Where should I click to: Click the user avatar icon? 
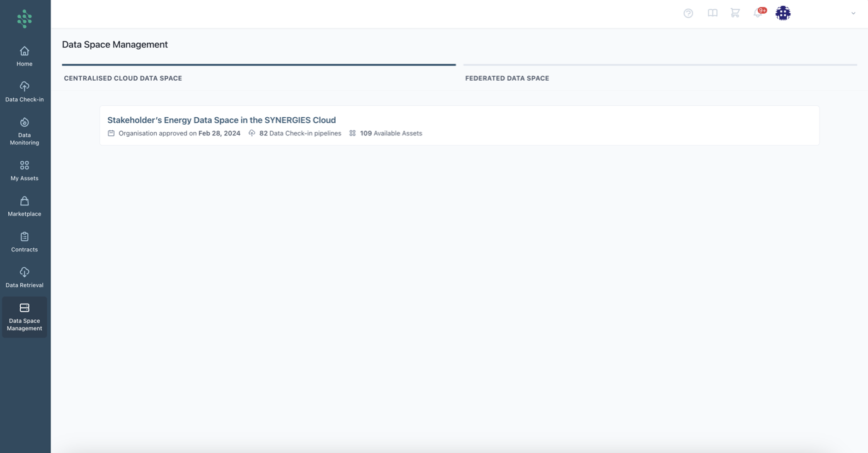783,13
